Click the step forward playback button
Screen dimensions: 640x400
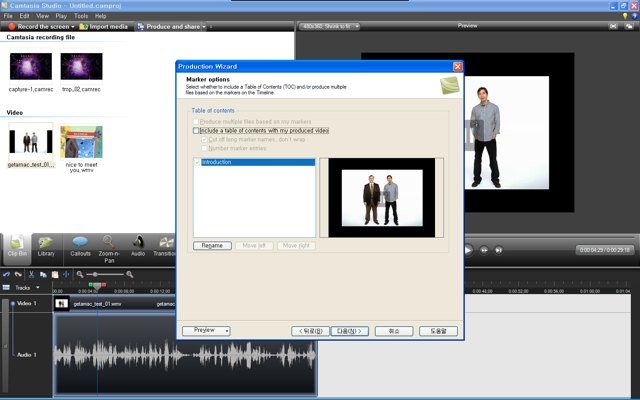click(x=484, y=250)
